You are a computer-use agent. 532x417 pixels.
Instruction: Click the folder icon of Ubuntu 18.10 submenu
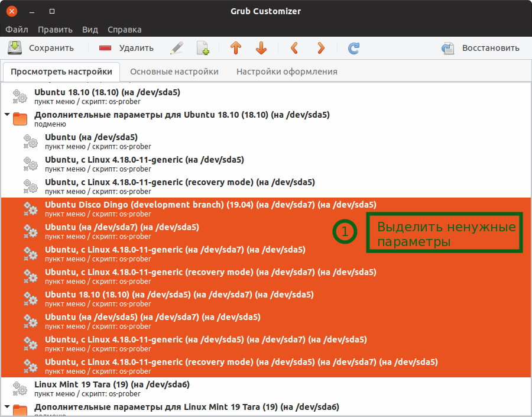coord(20,119)
